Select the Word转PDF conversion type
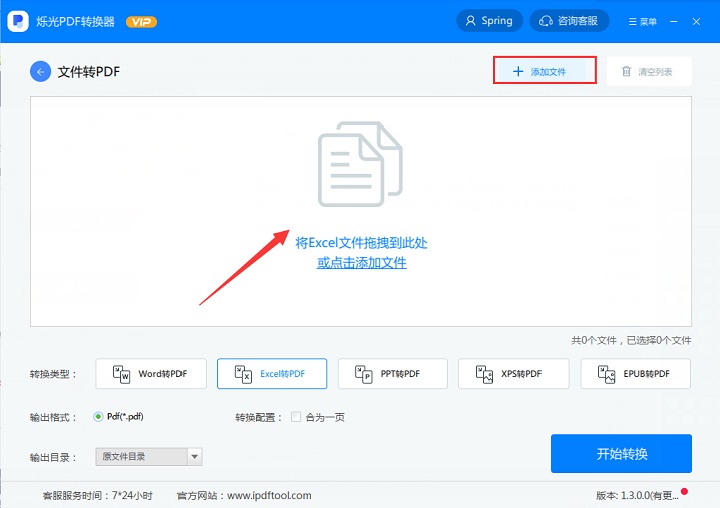This screenshot has height=508, width=720. [151, 374]
